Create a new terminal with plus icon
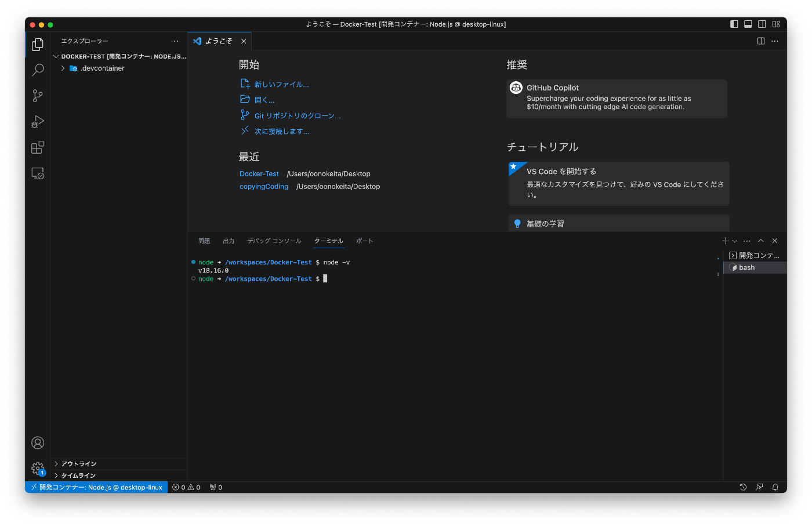The width and height of the screenshot is (812, 526). (x=726, y=241)
